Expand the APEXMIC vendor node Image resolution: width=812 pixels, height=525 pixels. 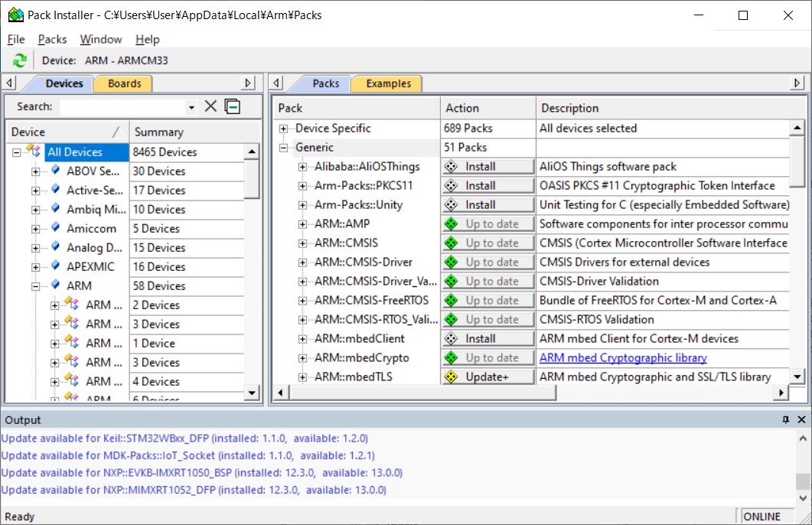35,267
